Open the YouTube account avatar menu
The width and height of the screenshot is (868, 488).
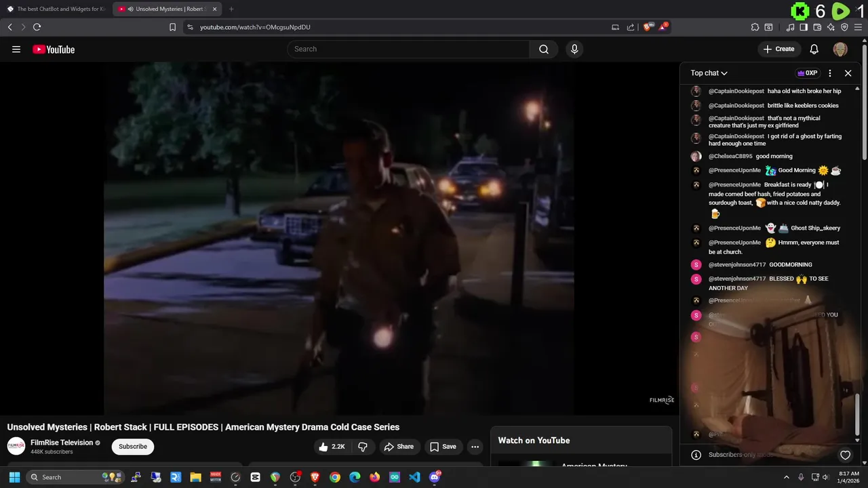840,49
